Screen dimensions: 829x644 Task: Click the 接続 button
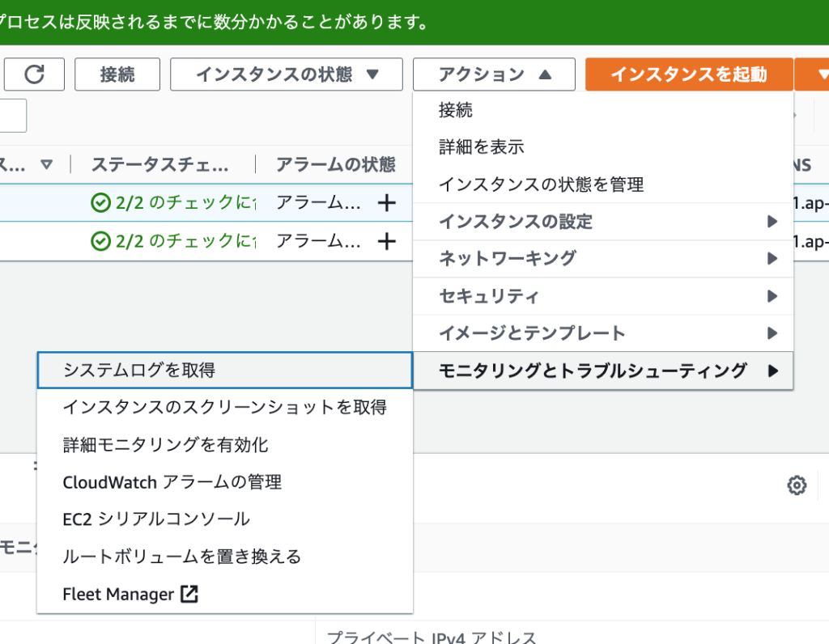click(117, 74)
